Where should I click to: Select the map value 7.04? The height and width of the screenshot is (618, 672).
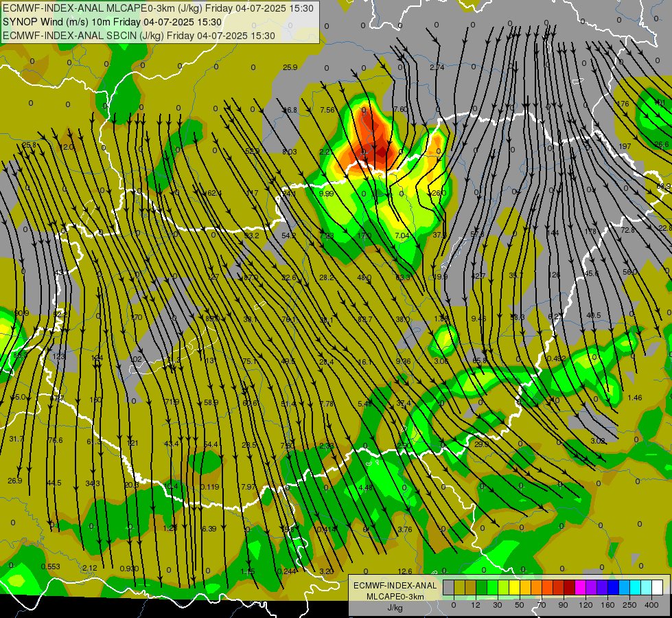[x=402, y=235]
